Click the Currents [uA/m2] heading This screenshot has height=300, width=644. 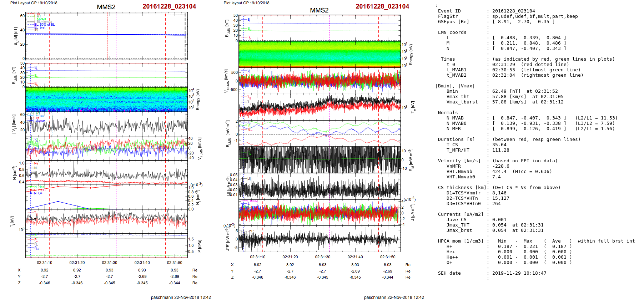(461, 214)
